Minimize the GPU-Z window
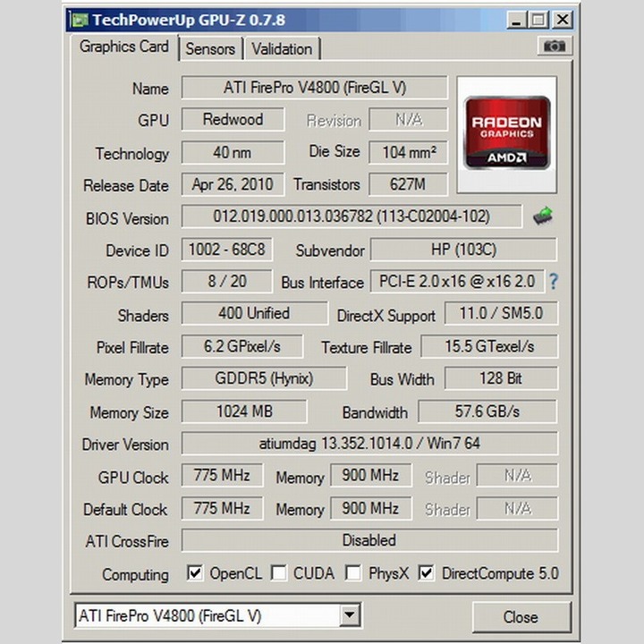This screenshot has width=644, height=644. pyautogui.click(x=517, y=20)
